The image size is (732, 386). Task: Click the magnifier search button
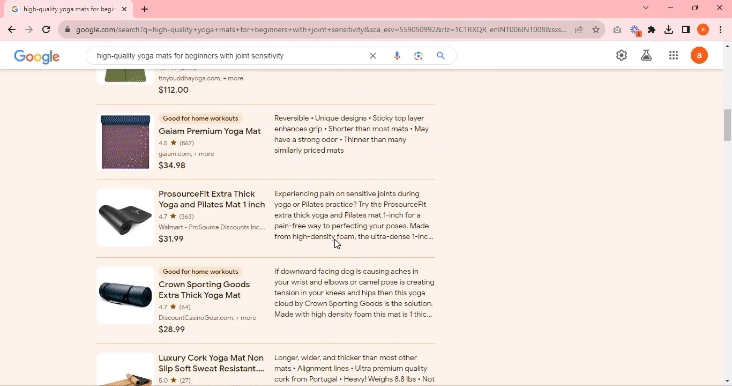click(x=440, y=56)
